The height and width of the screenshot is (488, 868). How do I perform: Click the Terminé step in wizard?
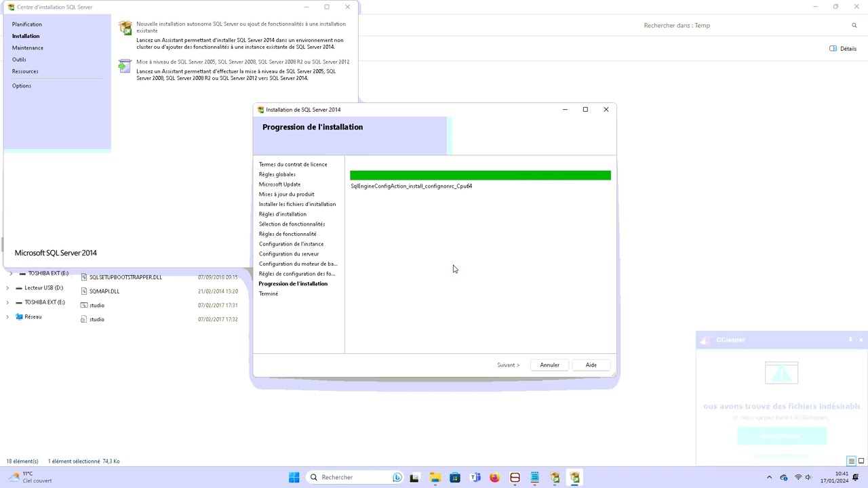[269, 294]
